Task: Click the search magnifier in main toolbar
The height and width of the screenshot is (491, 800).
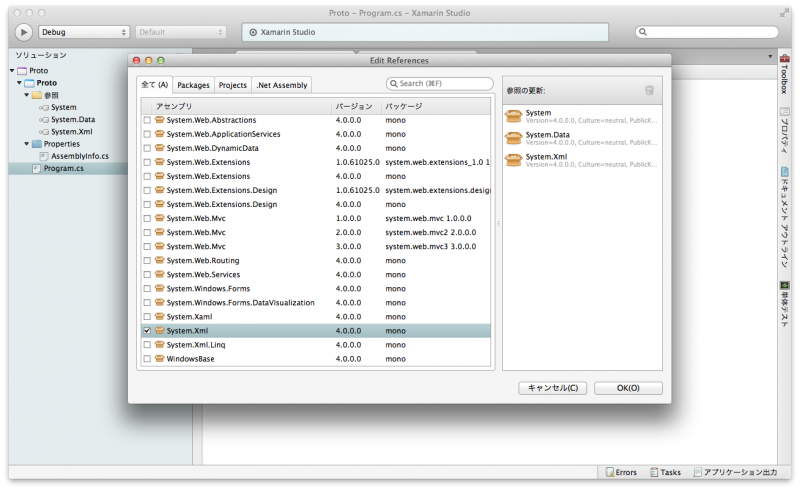Action: 643,32
